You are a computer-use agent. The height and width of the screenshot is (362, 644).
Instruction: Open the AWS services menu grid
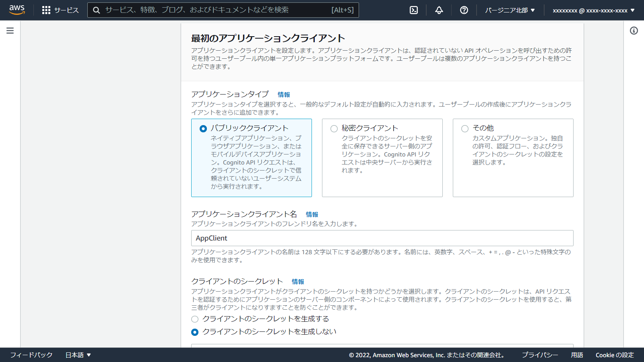[46, 10]
